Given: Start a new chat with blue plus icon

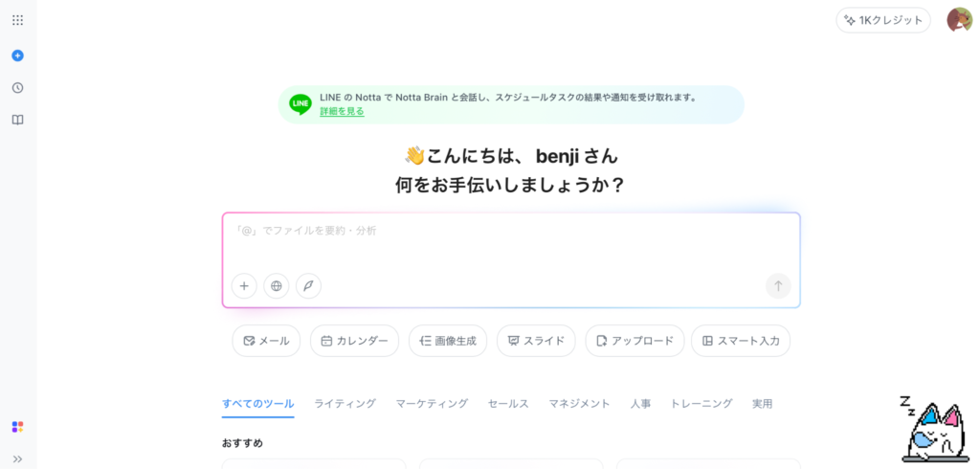Looking at the screenshot, I should [17, 56].
